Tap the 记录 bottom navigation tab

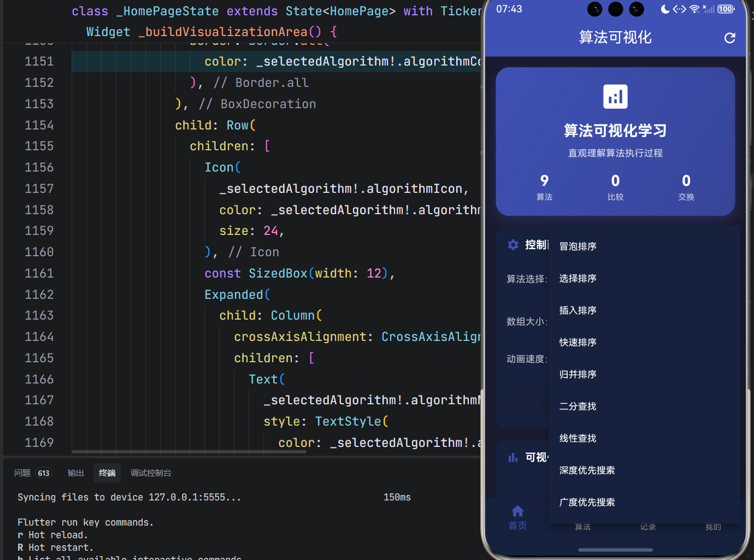pyautogui.click(x=648, y=527)
